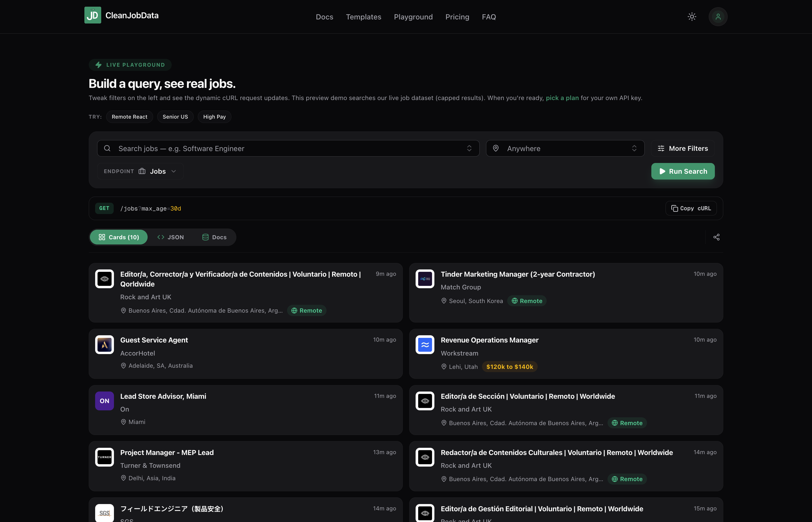Toggle the light/dark theme sun icon

[692, 17]
